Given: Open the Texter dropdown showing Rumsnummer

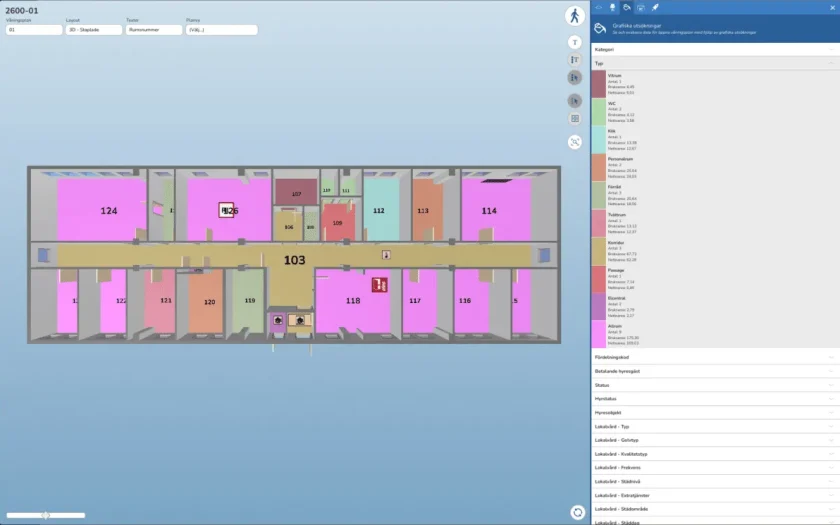Looking at the screenshot, I should pos(154,30).
